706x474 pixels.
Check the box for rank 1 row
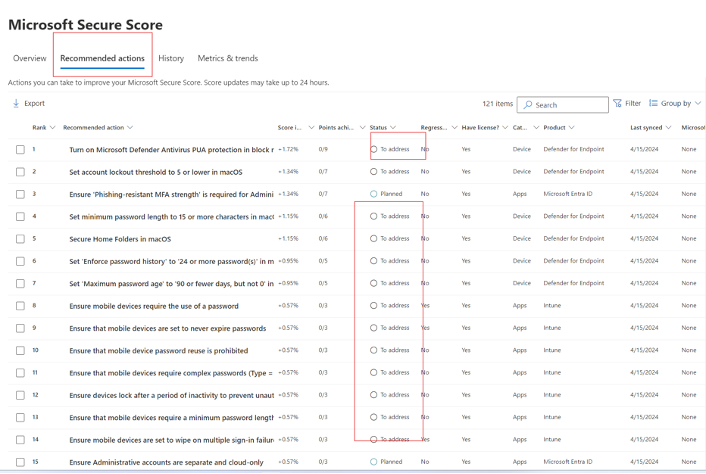coord(20,149)
